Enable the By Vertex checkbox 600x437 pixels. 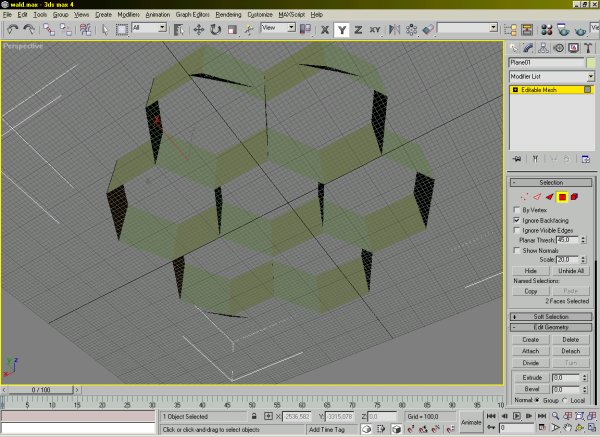coord(516,211)
